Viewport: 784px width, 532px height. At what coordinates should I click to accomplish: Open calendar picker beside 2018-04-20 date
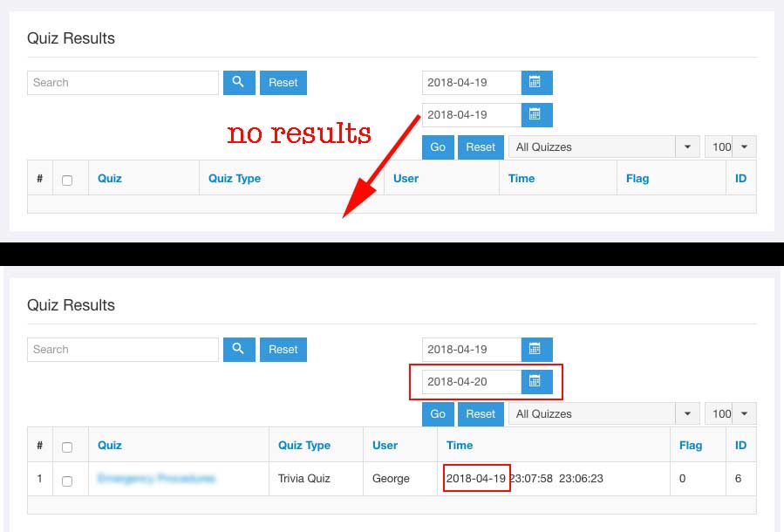coord(536,381)
